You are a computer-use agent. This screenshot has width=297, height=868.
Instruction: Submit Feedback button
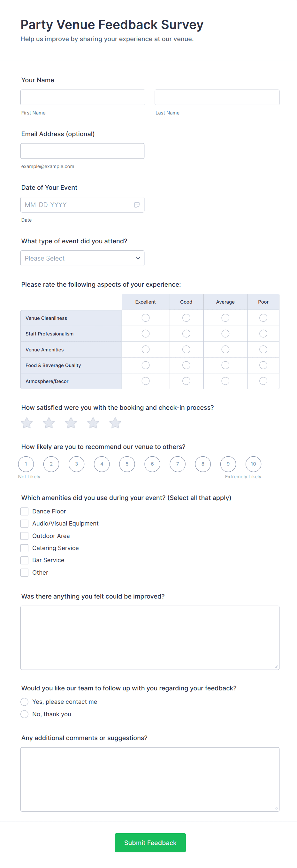pos(150,842)
